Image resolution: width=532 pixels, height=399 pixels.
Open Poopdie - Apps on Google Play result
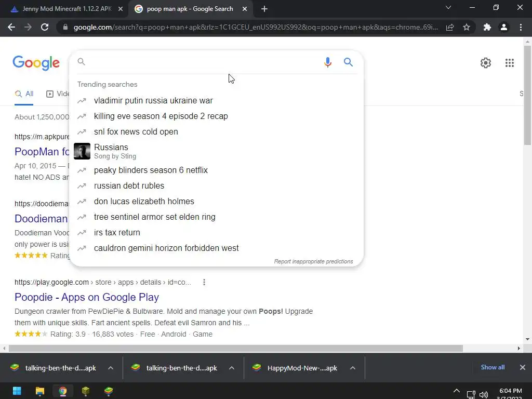tap(87, 297)
